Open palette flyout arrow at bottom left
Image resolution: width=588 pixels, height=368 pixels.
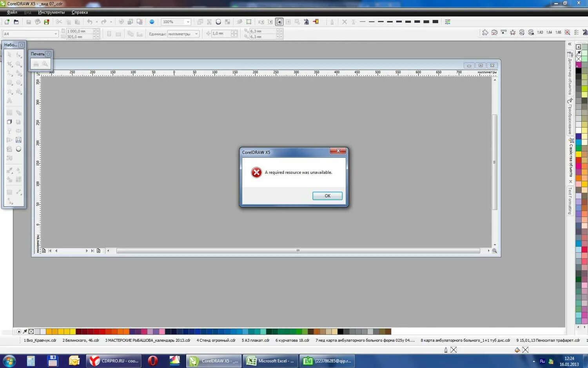pos(19,332)
